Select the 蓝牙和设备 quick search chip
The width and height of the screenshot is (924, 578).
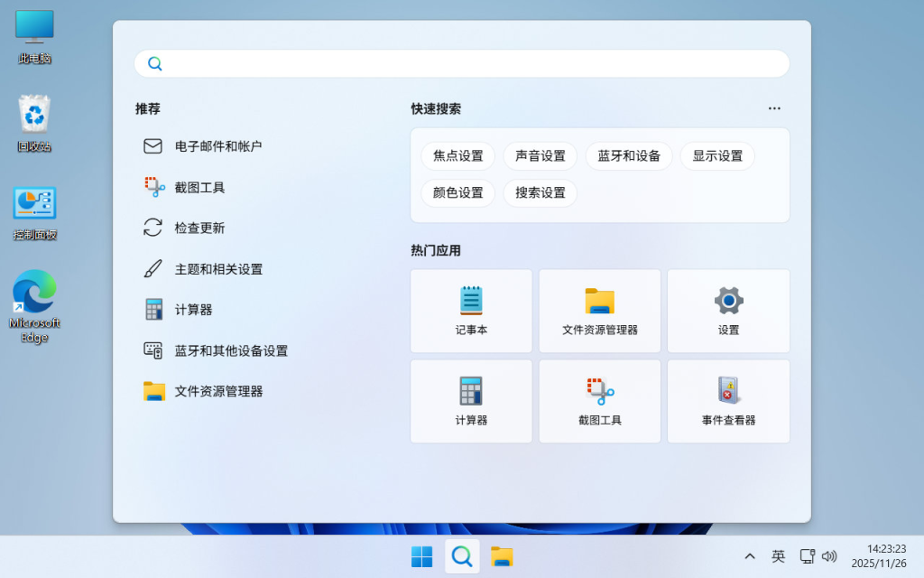[628, 155]
